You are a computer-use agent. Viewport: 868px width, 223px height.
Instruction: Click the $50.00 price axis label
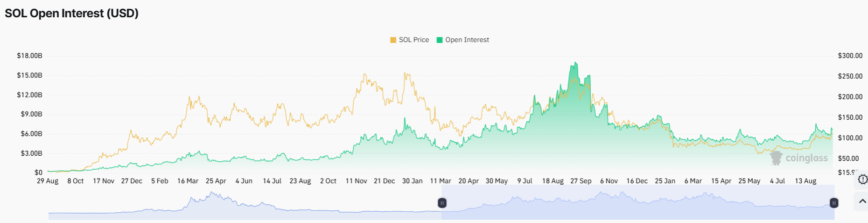coord(848,158)
